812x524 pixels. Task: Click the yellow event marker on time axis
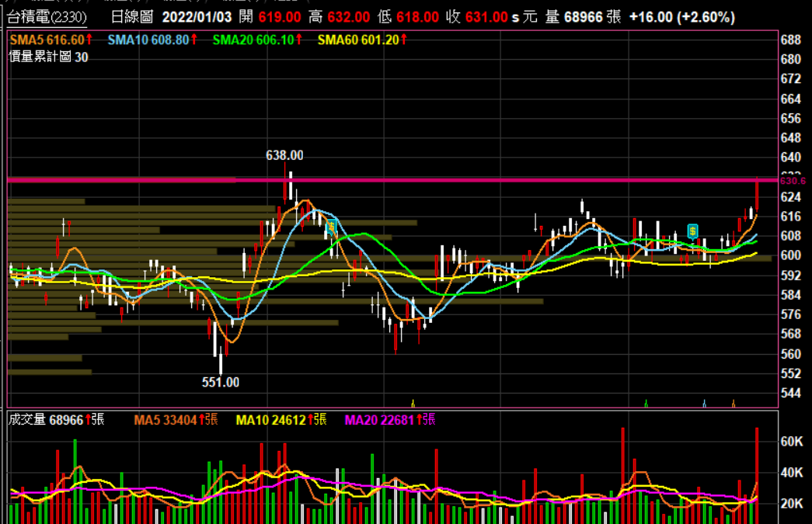(413, 403)
